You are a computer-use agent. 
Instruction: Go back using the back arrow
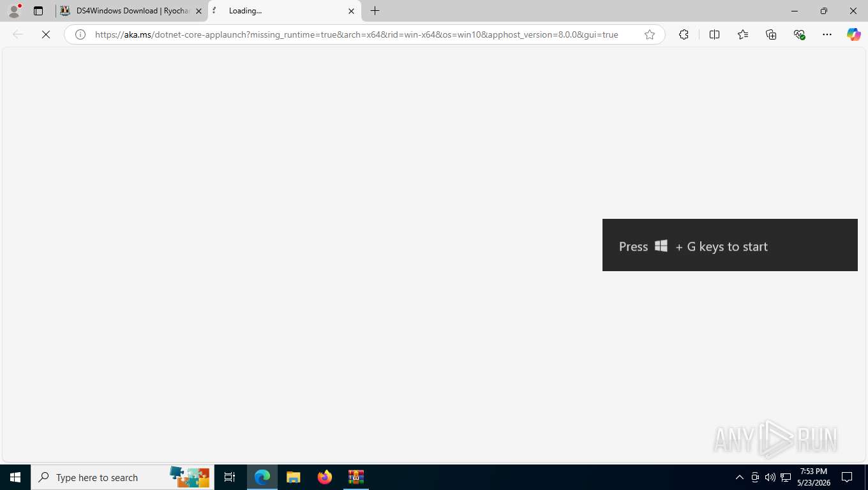[x=18, y=34]
